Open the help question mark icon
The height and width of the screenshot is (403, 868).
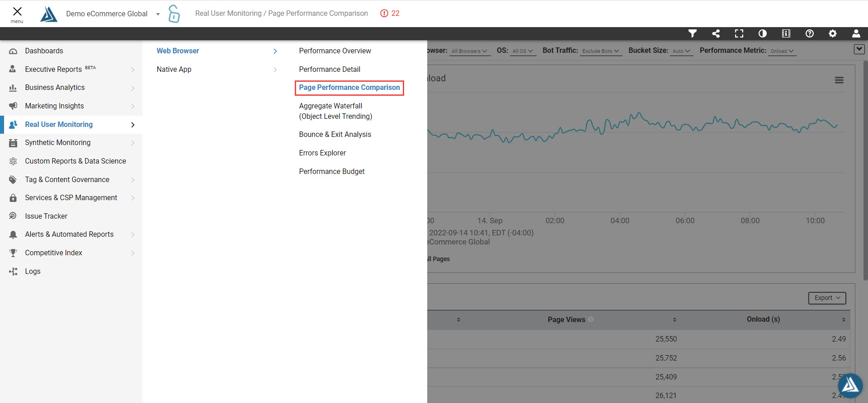[810, 33]
